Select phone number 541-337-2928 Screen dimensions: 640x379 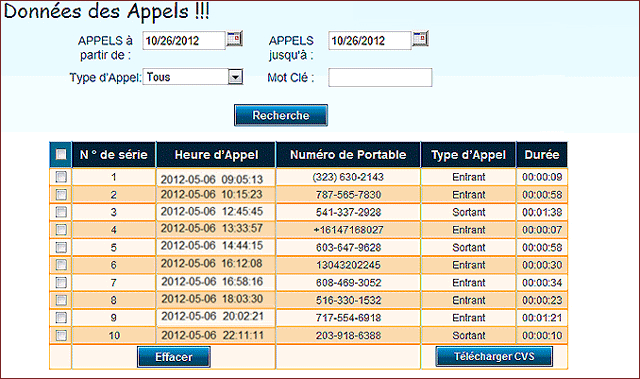click(x=348, y=212)
